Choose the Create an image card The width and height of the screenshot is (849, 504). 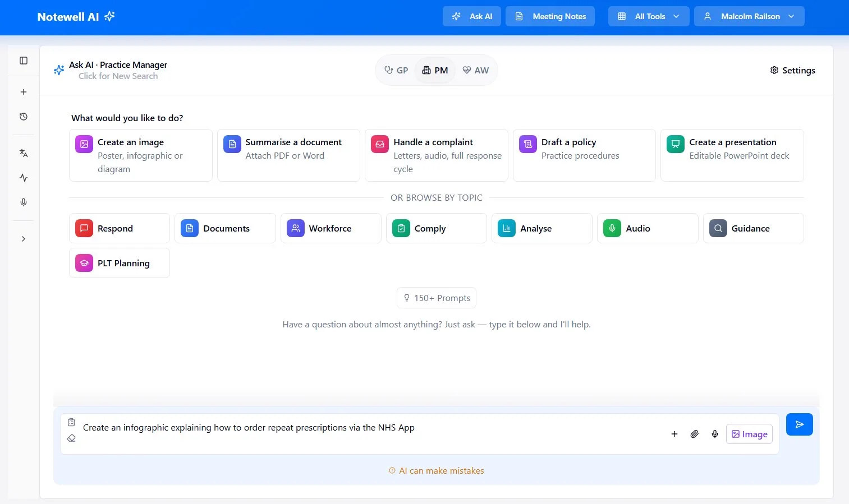pos(141,155)
